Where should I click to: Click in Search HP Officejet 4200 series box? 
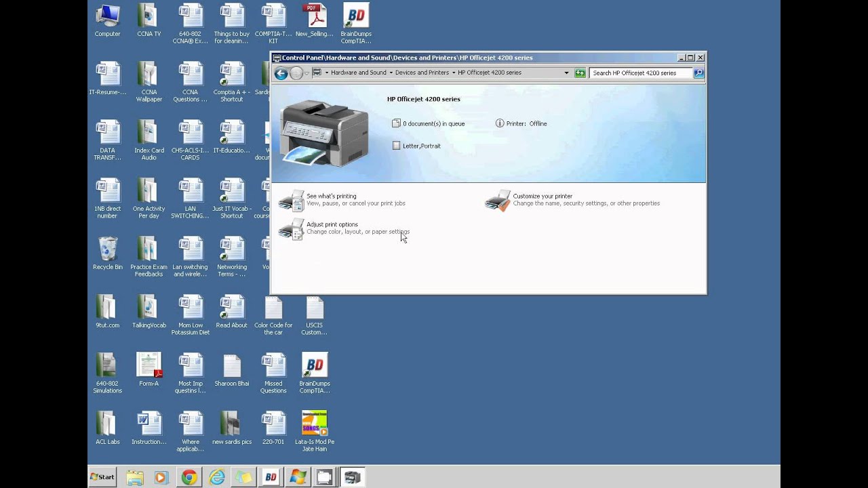coord(641,73)
